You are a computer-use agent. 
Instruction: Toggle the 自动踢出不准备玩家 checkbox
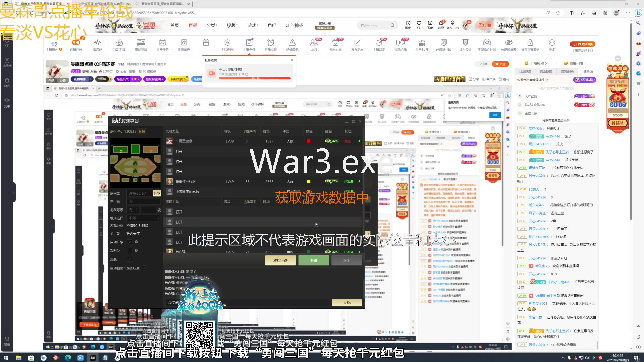click(x=144, y=268)
